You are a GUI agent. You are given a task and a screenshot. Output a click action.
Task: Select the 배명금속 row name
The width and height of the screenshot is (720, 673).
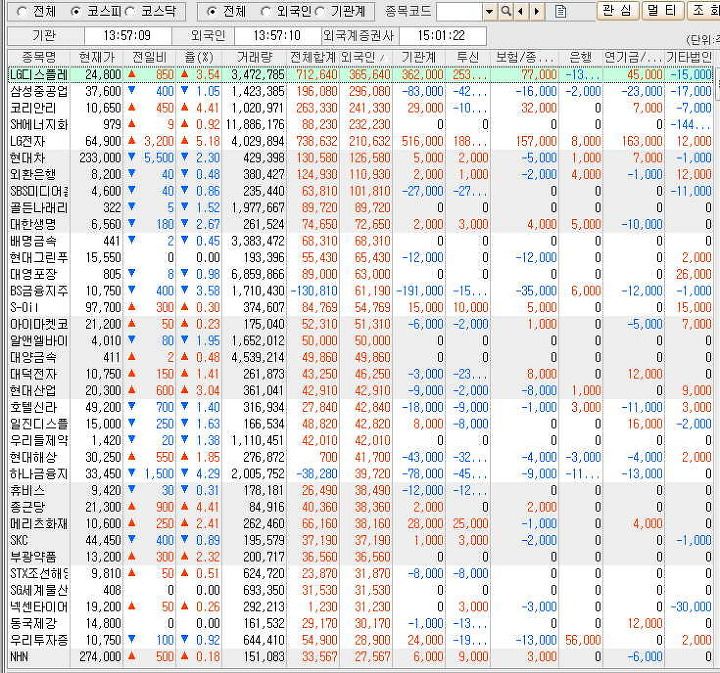coord(33,241)
